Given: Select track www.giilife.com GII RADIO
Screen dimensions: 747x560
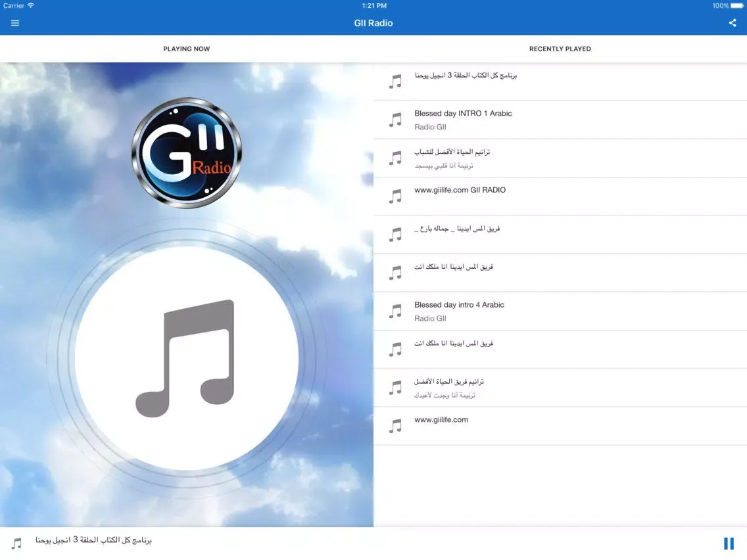Looking at the screenshot, I should point(560,196).
